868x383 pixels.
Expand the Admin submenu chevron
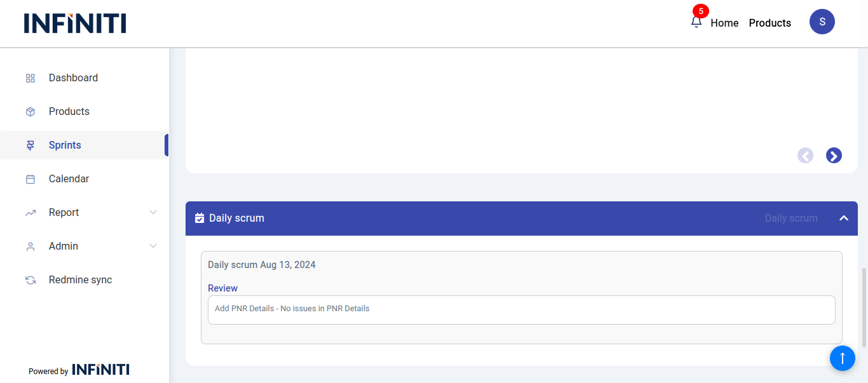[x=153, y=246]
